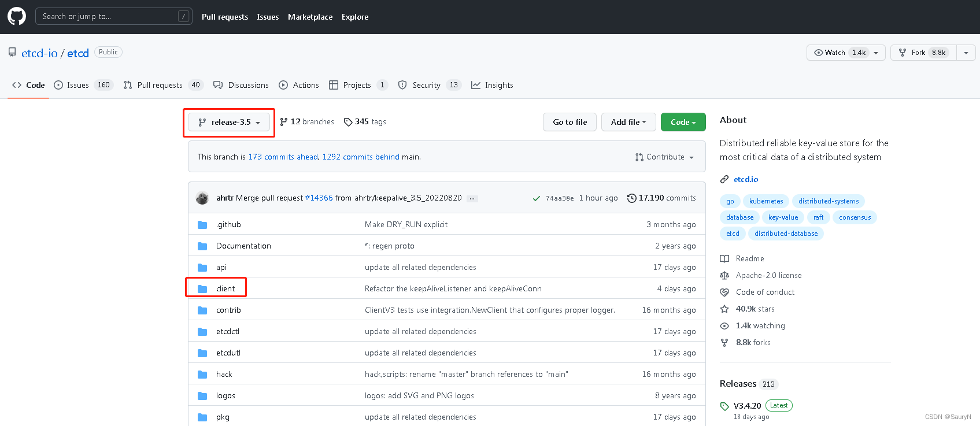Open the 173 commits ahead link

283,157
